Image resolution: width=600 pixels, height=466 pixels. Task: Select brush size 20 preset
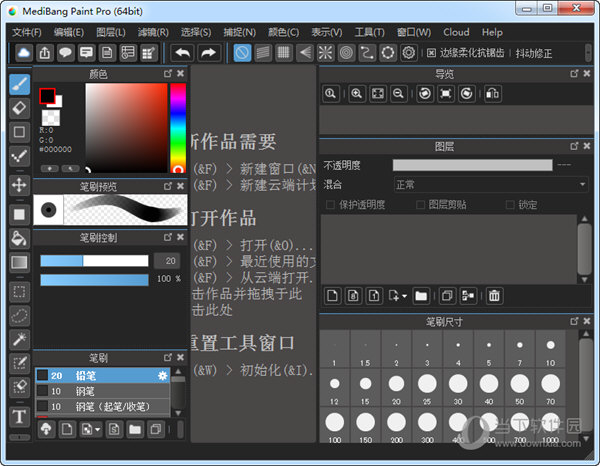[396, 388]
